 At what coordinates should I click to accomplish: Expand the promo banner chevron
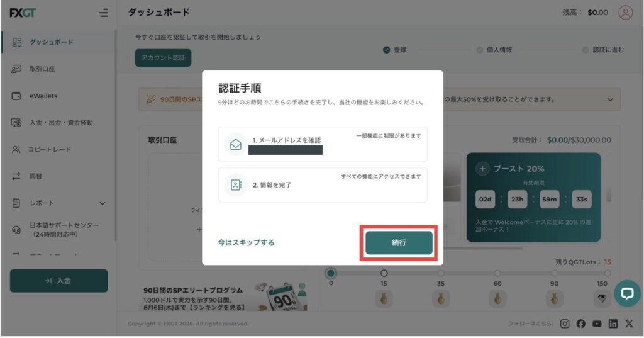(610, 99)
